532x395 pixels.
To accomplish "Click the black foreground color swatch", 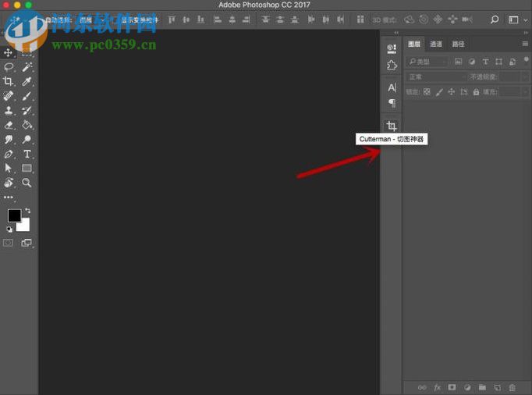I will [15, 215].
